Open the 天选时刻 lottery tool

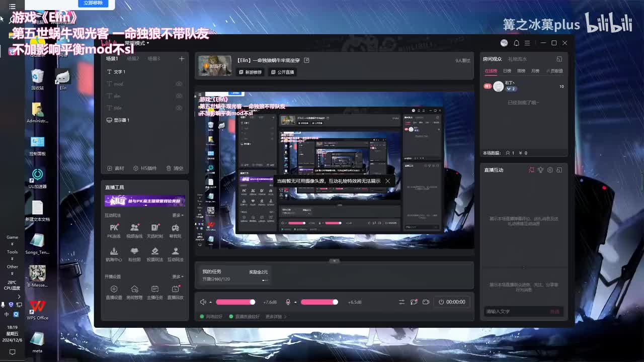(155, 231)
